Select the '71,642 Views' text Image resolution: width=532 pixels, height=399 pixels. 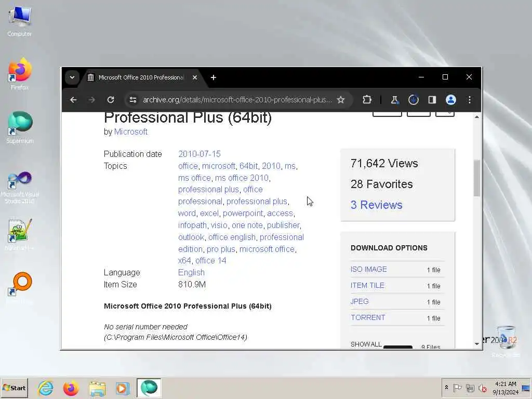[384, 163]
